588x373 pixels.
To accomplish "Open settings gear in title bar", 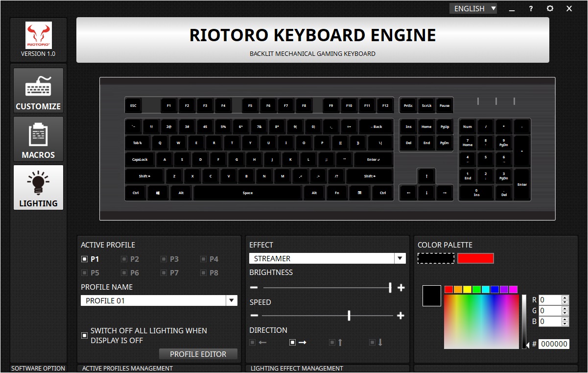I will tap(550, 8).
